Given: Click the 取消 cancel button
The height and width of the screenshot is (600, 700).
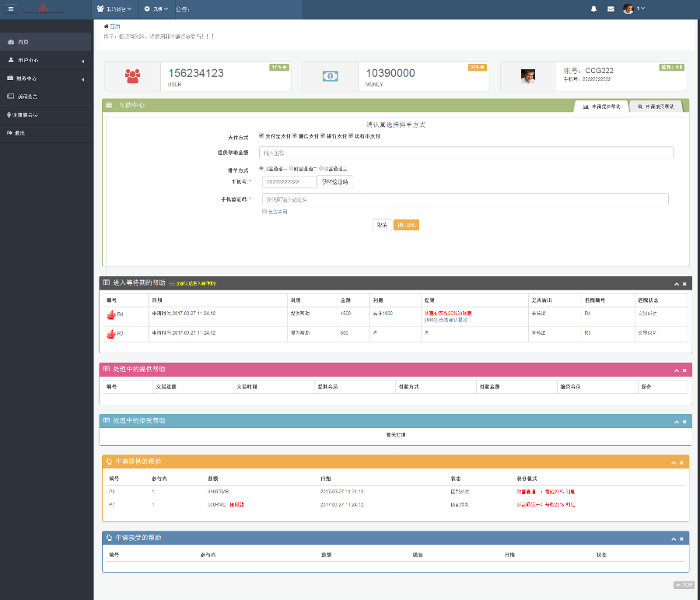Looking at the screenshot, I should pyautogui.click(x=382, y=225).
